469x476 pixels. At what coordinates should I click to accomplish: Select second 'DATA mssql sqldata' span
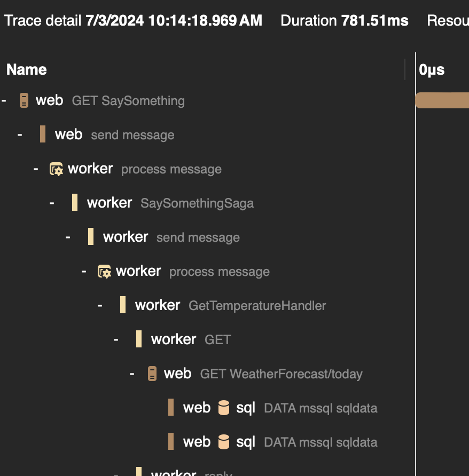point(321,442)
